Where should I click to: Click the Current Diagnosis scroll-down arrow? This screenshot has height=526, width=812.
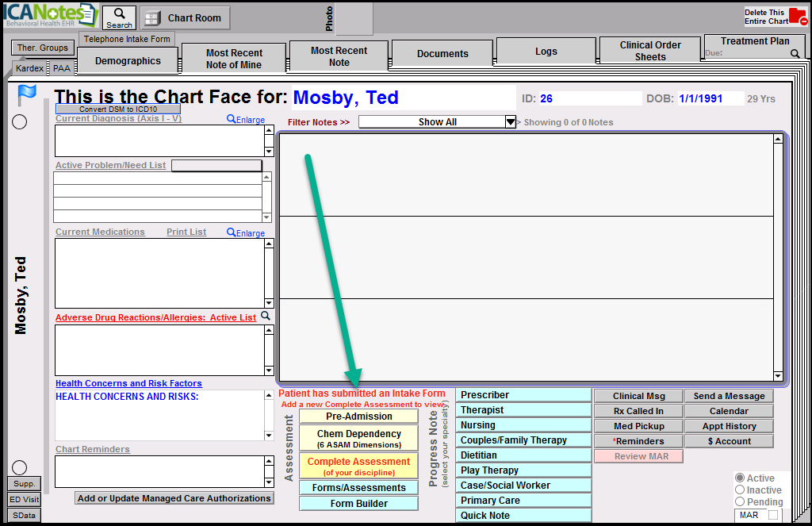[269, 152]
